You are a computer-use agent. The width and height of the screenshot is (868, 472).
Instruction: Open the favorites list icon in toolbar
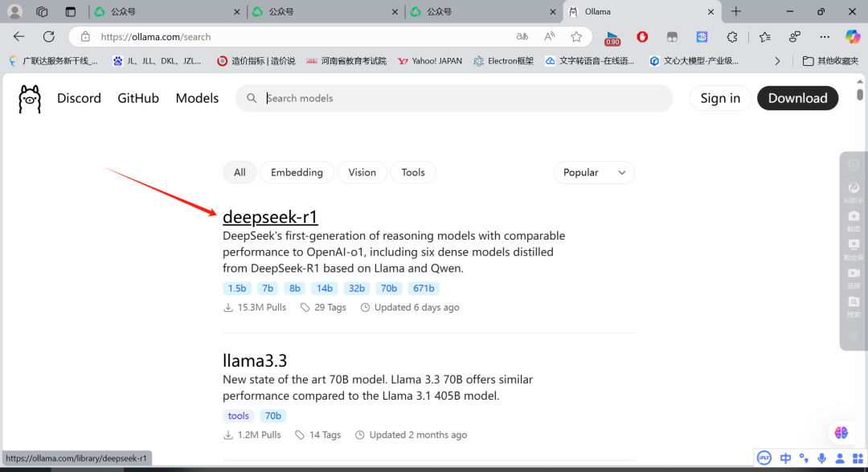tap(764, 36)
